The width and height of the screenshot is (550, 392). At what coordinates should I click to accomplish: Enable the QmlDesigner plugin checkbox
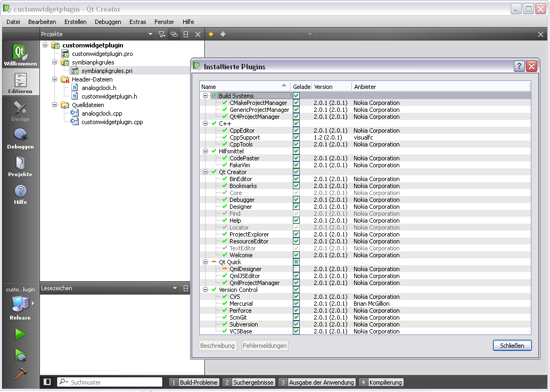click(x=297, y=269)
